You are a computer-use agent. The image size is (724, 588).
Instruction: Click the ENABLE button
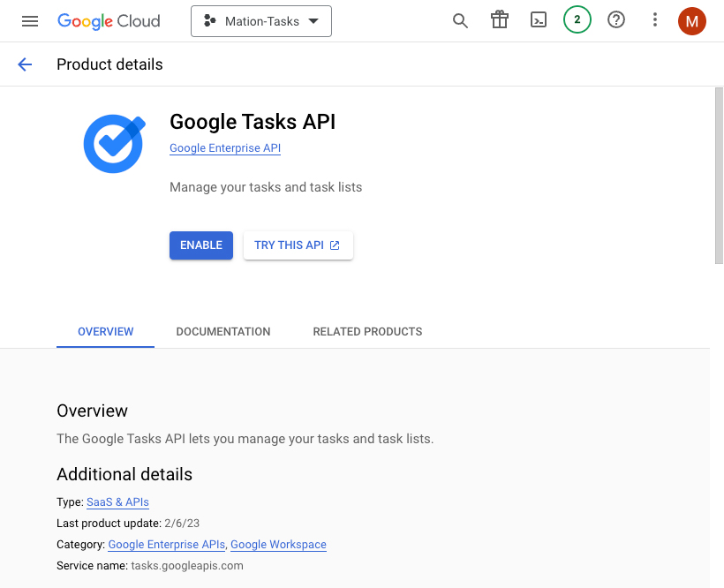coord(201,245)
